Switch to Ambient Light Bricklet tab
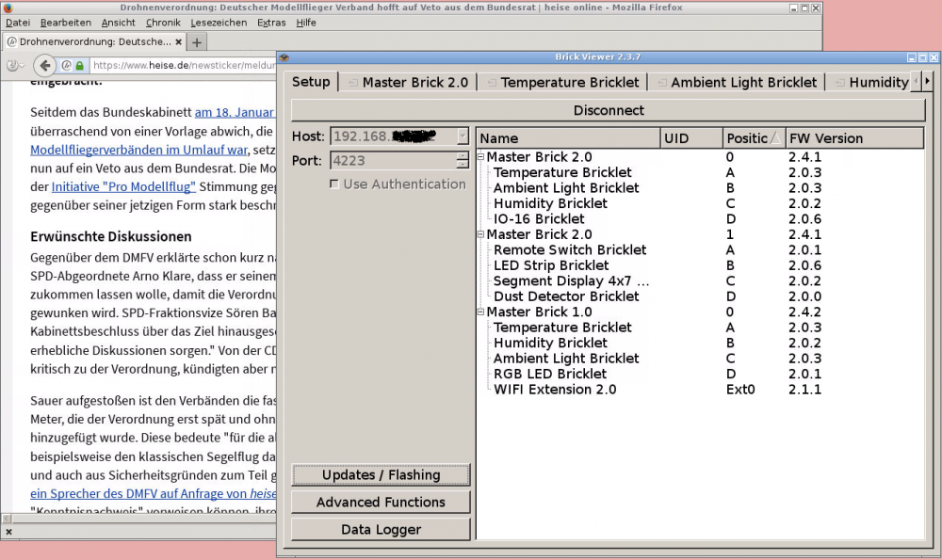This screenshot has height=560, width=942. point(738,82)
